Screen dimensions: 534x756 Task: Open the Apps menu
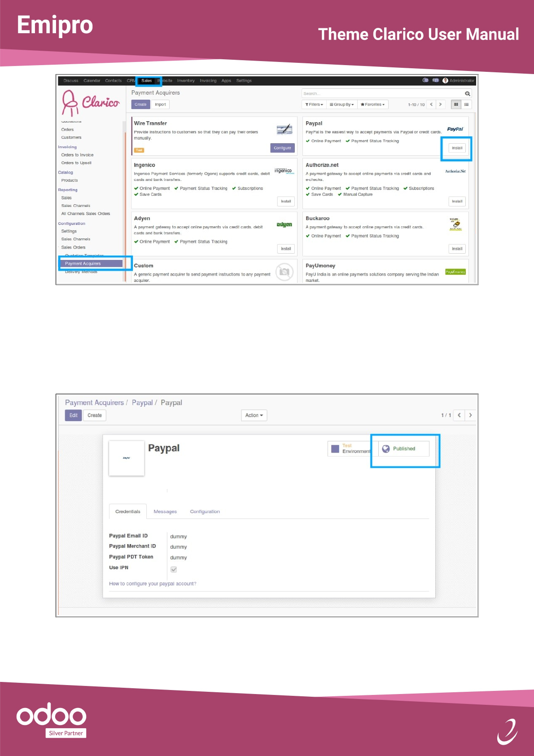click(226, 81)
